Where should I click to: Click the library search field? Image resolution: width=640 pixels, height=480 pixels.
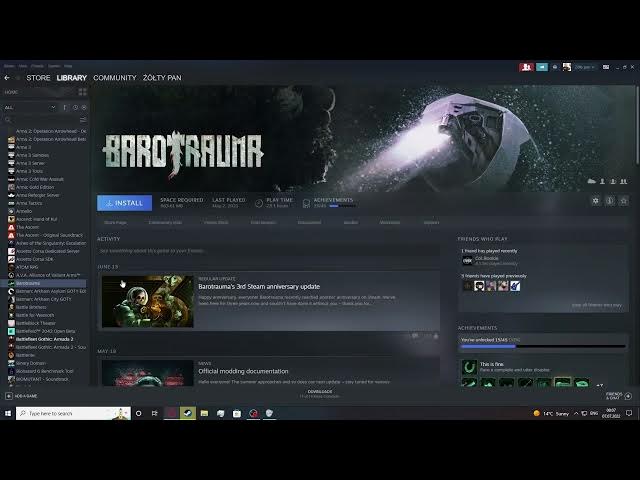[x=41, y=120]
